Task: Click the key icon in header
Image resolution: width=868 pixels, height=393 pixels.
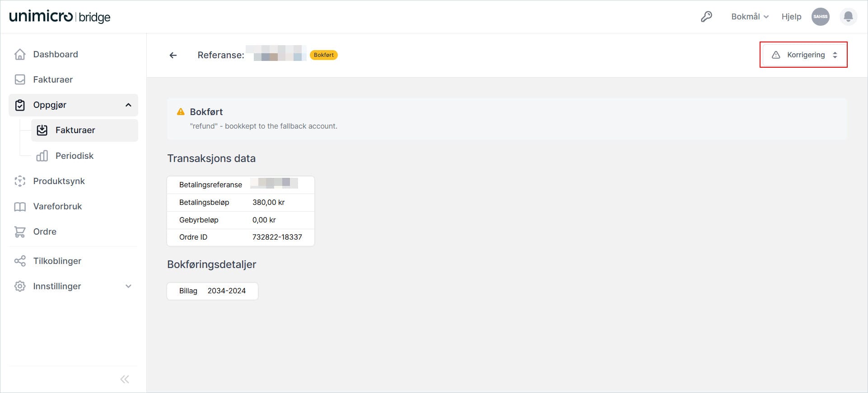Action: [706, 17]
